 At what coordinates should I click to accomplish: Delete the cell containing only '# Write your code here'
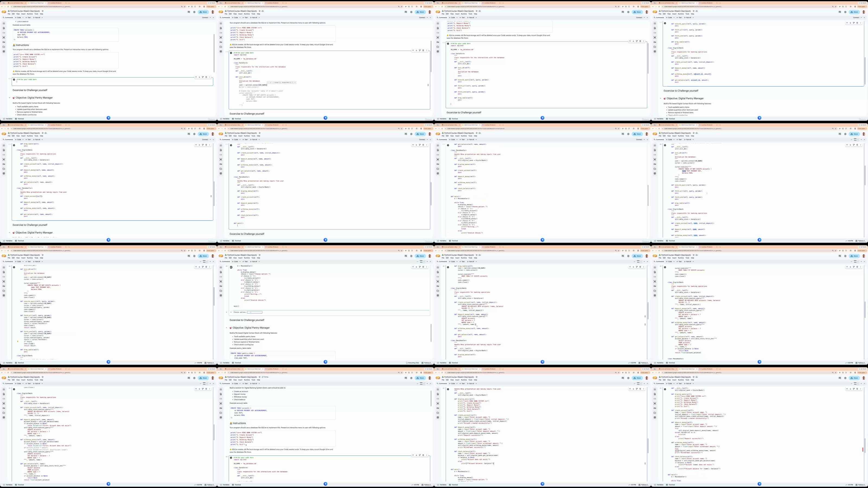click(x=206, y=77)
